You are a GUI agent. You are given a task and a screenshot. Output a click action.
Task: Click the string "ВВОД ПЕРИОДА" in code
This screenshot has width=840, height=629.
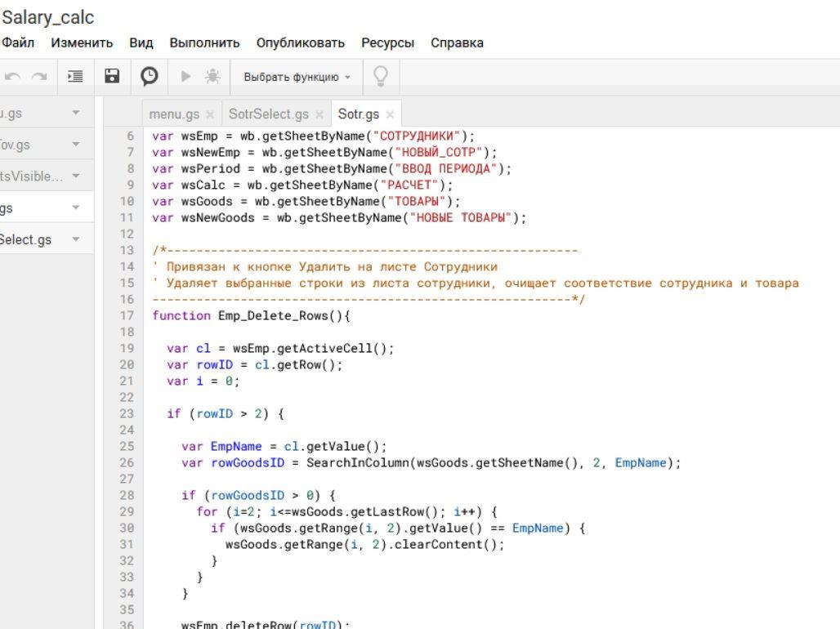(446, 169)
